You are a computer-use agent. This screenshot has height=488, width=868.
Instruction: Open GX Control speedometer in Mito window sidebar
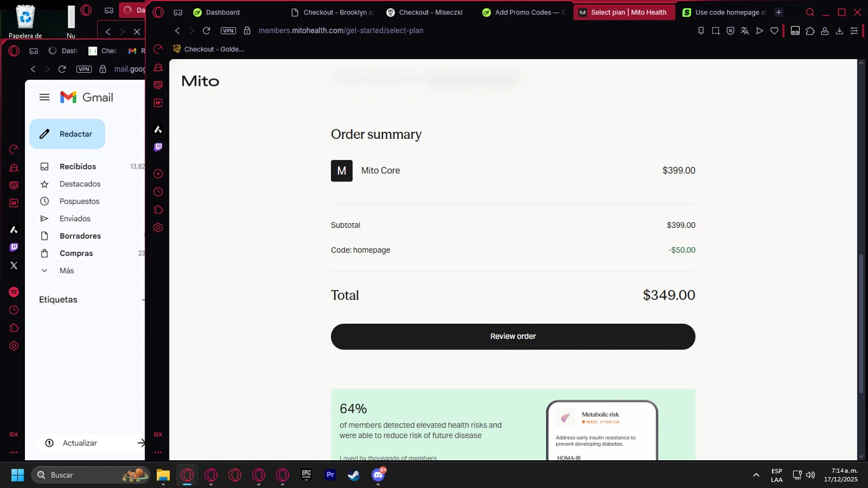pos(158,50)
